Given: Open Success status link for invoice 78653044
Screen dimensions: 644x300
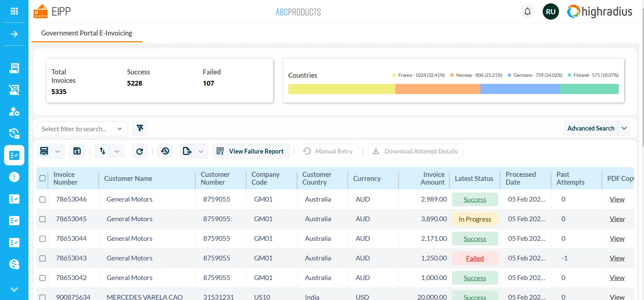Looking at the screenshot, I should click(x=475, y=239).
